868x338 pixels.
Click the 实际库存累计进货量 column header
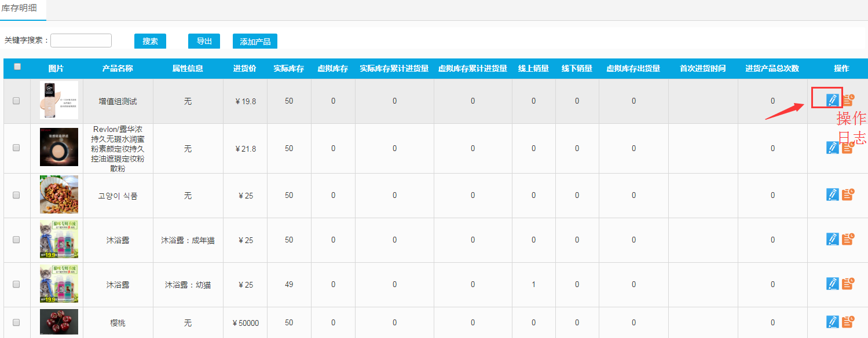394,68
